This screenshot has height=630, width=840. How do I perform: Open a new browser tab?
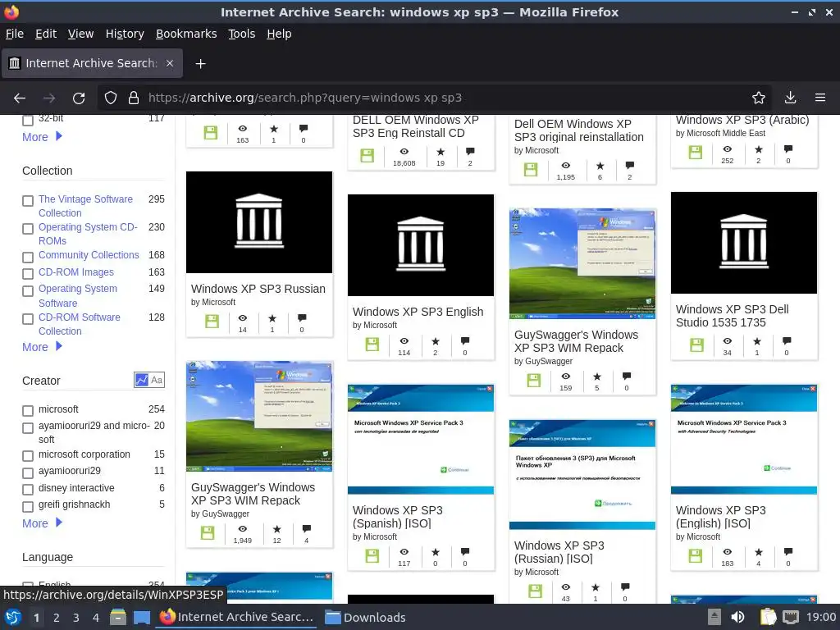tap(200, 64)
